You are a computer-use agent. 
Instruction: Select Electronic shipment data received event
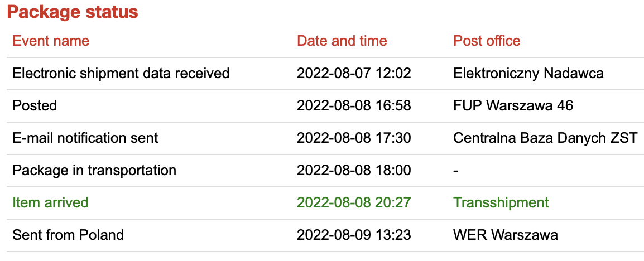(121, 73)
